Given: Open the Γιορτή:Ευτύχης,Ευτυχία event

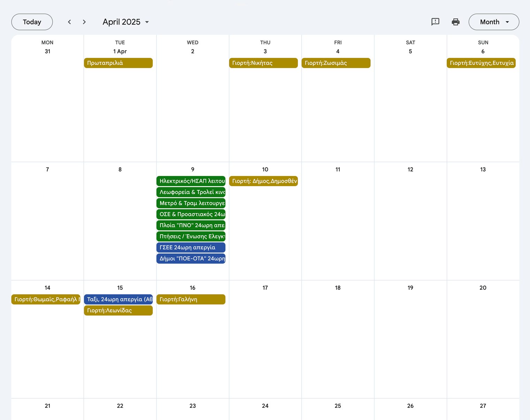Looking at the screenshot, I should (x=481, y=63).
